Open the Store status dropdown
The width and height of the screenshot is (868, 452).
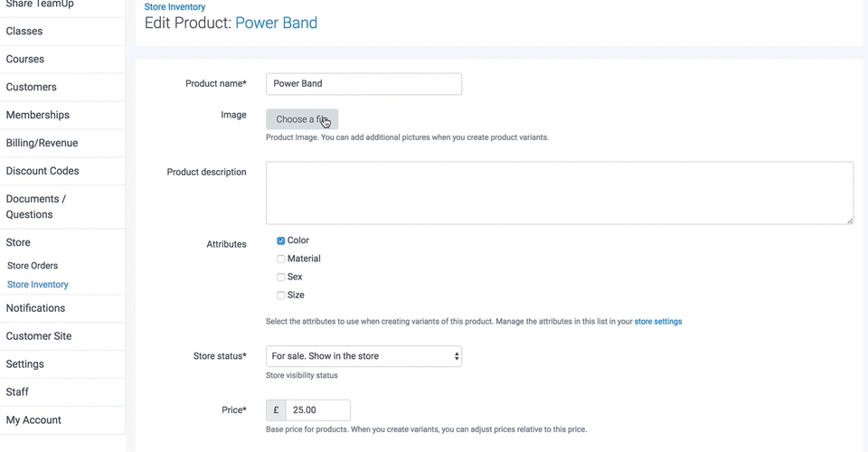(x=363, y=356)
